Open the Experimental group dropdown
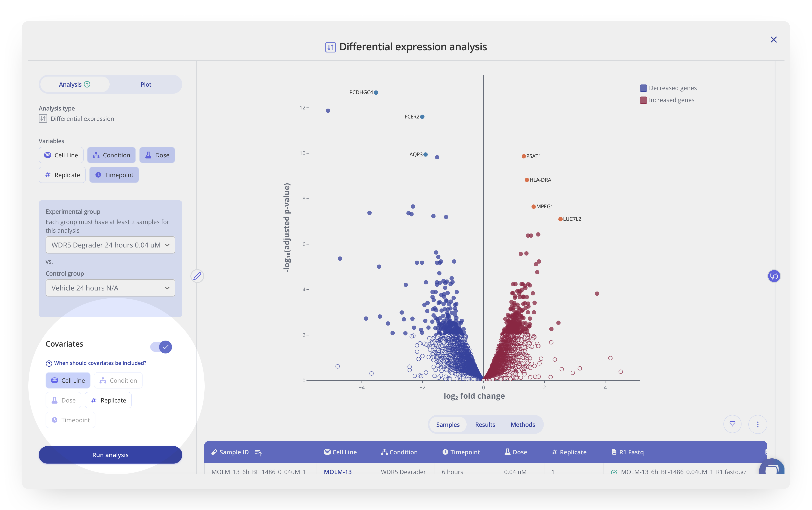This screenshot has width=812, height=510. (110, 245)
